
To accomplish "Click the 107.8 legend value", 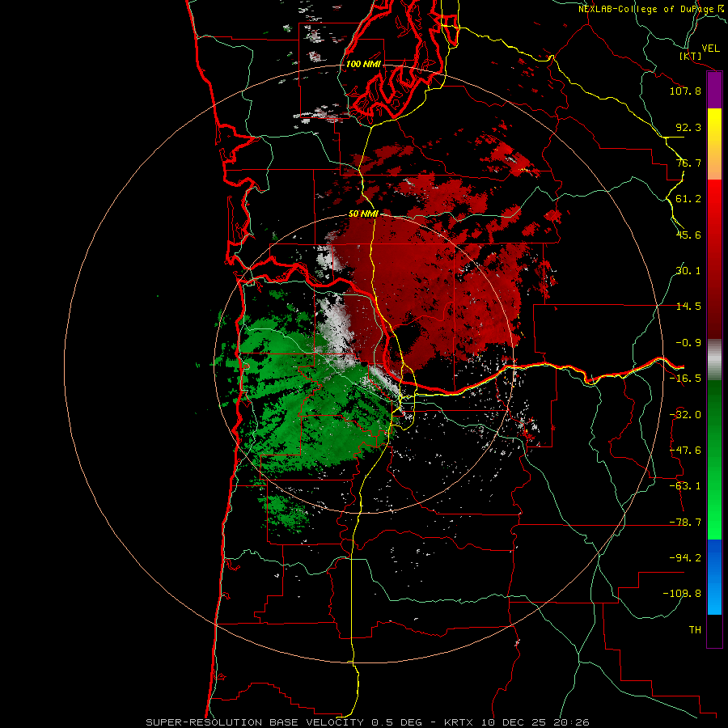I will 685,91.
